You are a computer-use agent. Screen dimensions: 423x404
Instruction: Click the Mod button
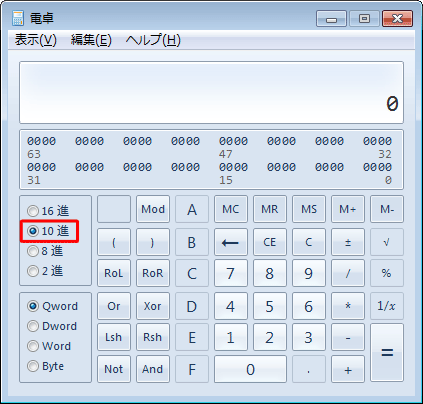(x=153, y=209)
